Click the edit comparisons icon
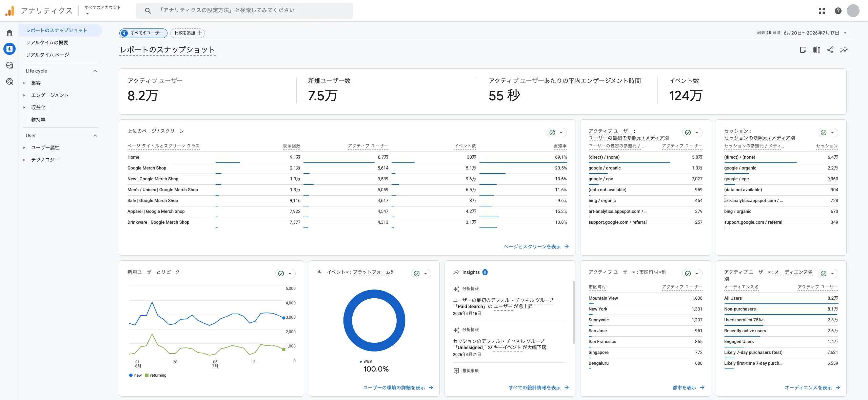This screenshot has height=400, width=868. click(x=817, y=50)
